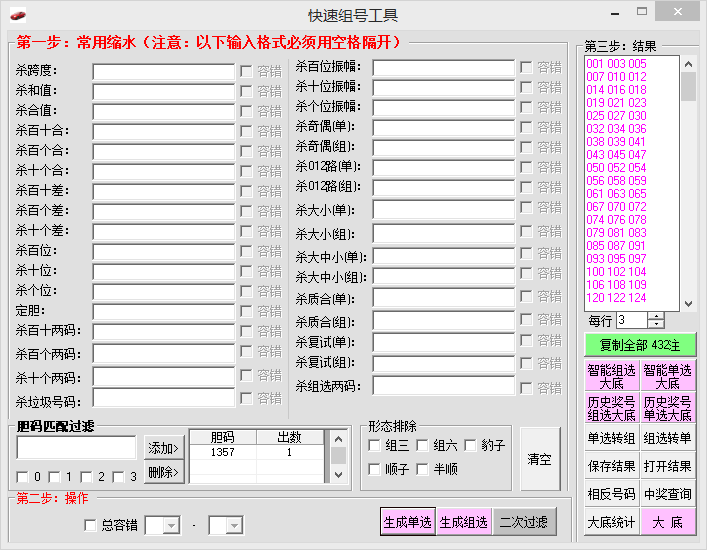Increase 每行 value with up arrow
The image size is (707, 550).
pyautogui.click(x=656, y=316)
